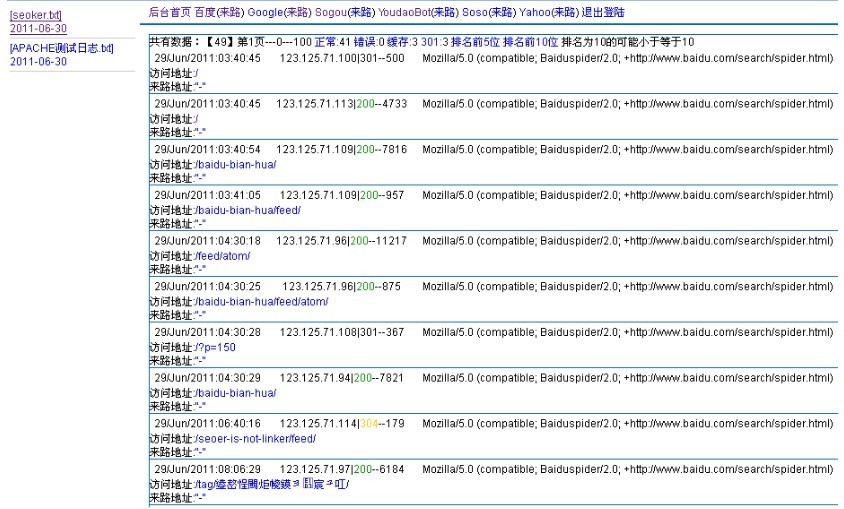Click the IP entry 123.125.71.113|200--4733
The image size is (844, 509).
342,104
